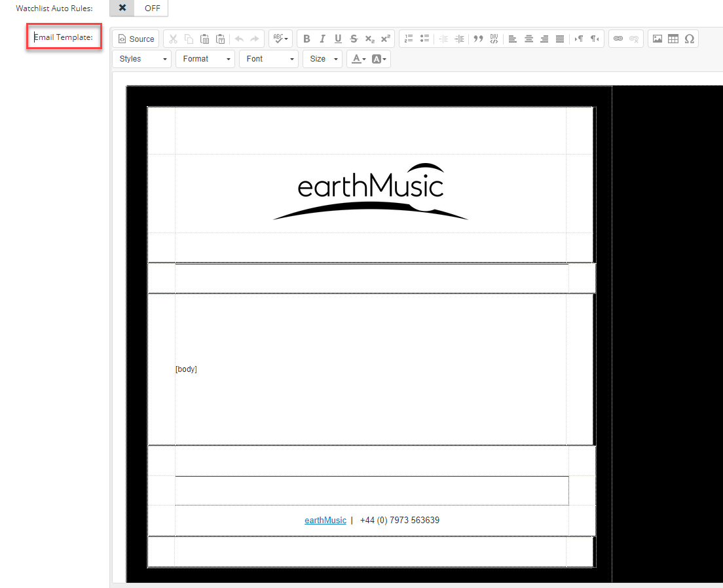
Task: Click the earthMusic footer link
Action: point(325,520)
